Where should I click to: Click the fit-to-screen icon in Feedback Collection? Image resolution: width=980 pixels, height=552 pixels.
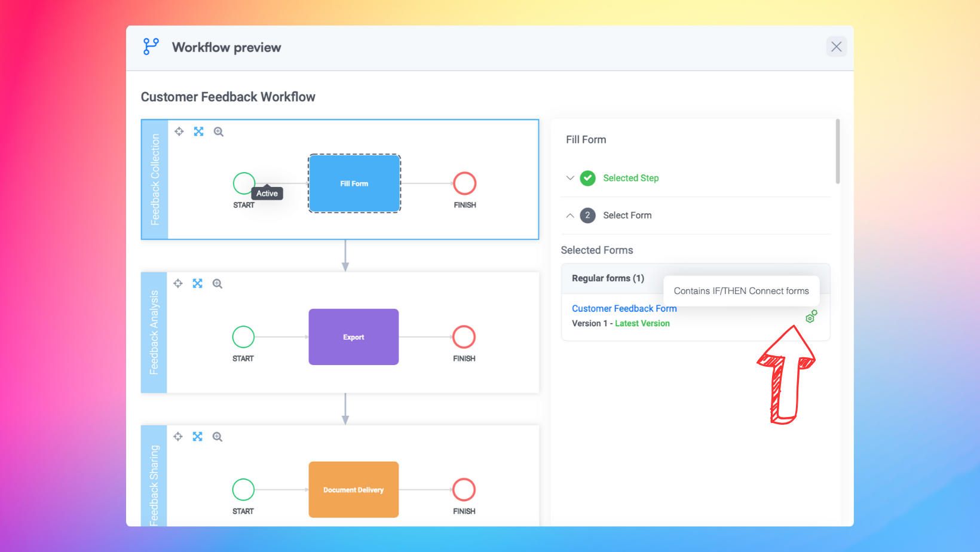[198, 131]
